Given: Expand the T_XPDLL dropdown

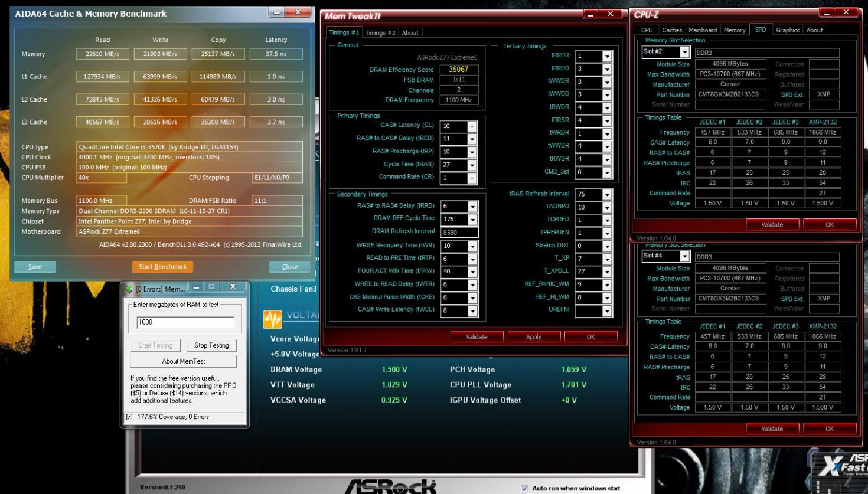Looking at the screenshot, I should [607, 272].
